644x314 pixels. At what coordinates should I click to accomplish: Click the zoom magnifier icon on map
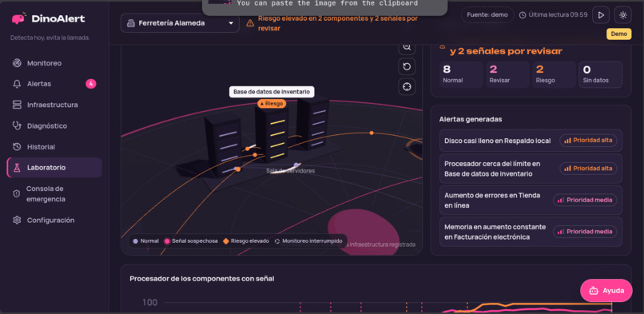407,47
